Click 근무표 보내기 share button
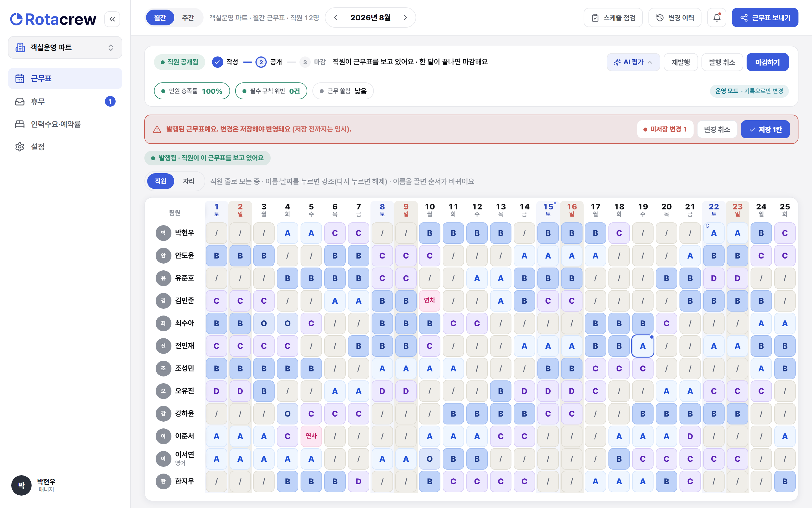 (x=765, y=17)
